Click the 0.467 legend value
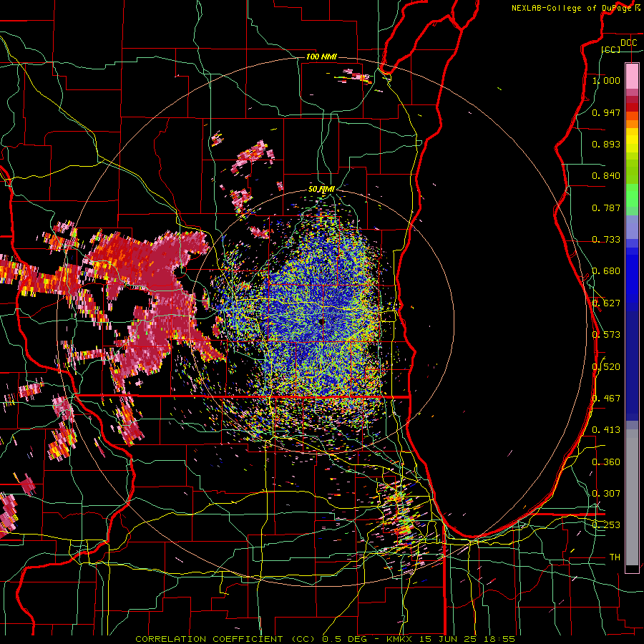This screenshot has height=644, width=644. pos(606,399)
